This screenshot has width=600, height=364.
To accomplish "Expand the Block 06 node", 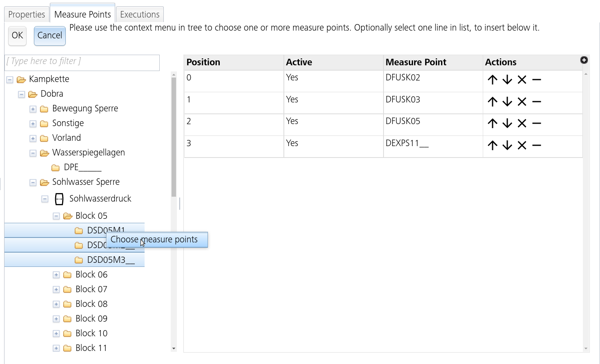I will click(56, 275).
